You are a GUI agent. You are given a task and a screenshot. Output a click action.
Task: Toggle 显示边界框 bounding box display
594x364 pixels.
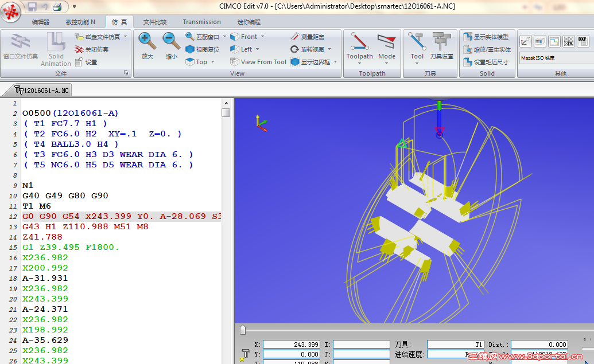tap(310, 62)
